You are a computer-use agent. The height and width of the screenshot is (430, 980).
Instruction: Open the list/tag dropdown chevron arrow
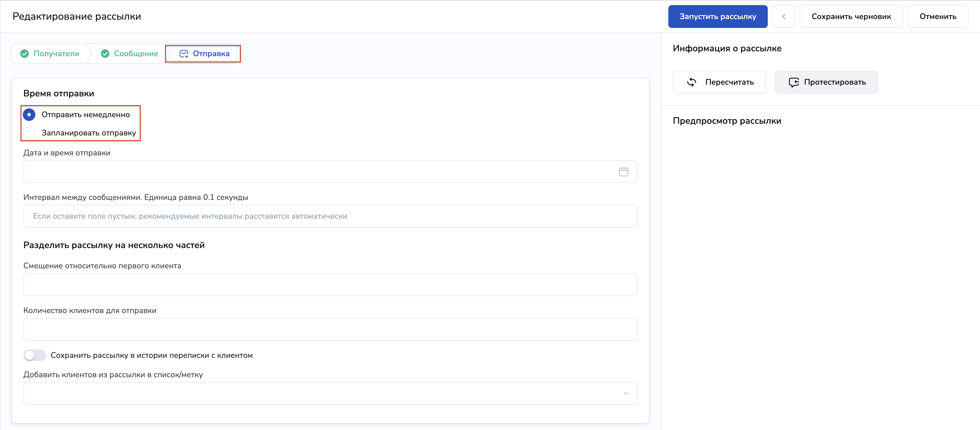[626, 394]
